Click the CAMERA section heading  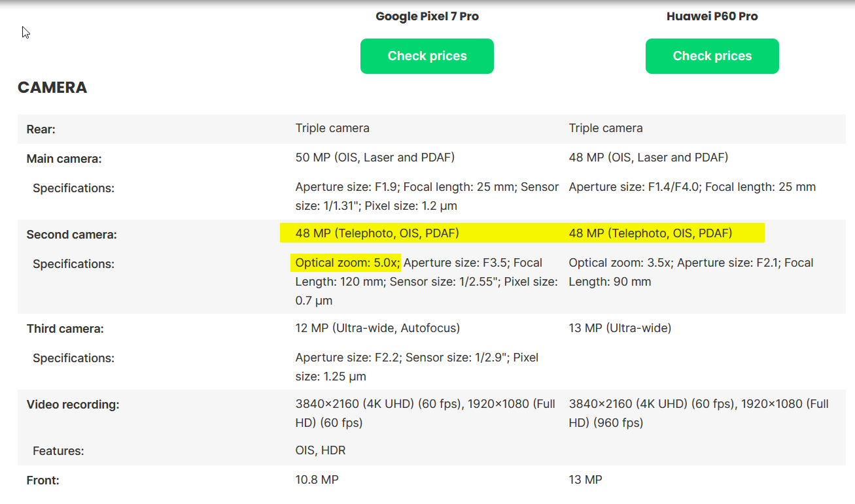pos(52,88)
